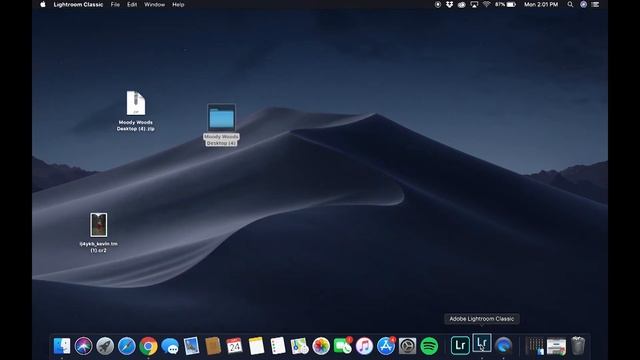Click battery status showing 87%
640x360 pixels.
point(505,4)
